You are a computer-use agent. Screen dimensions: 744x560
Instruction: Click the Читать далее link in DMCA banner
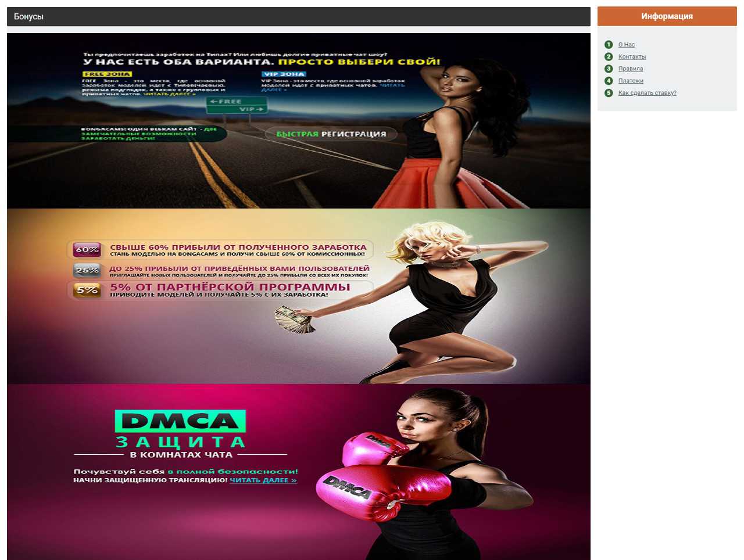coord(263,480)
